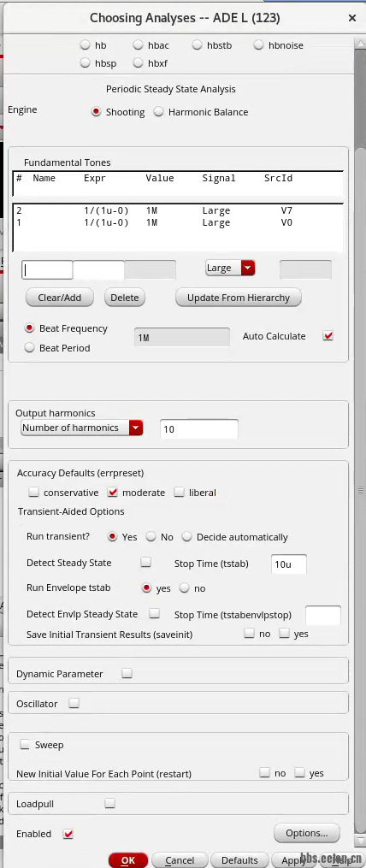Check no for Save Initial Transient Results

[249, 634]
